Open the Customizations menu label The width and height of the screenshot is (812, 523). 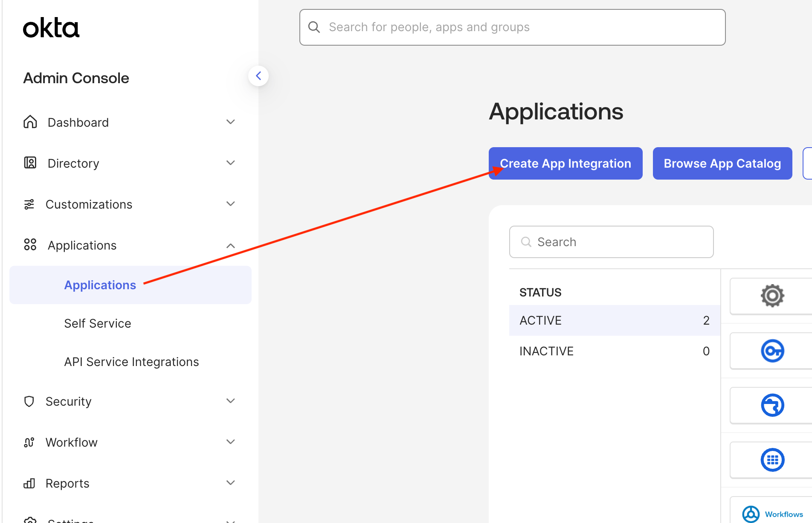[x=89, y=204]
